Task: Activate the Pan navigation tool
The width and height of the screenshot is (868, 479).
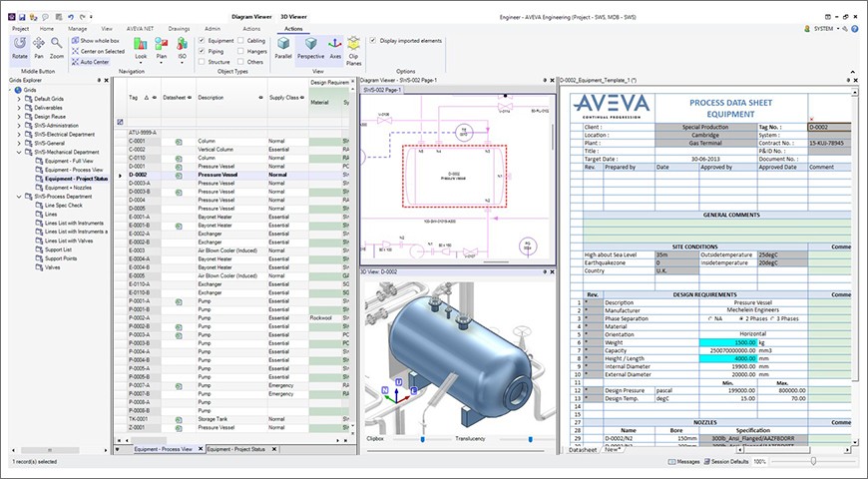Action: 38,48
